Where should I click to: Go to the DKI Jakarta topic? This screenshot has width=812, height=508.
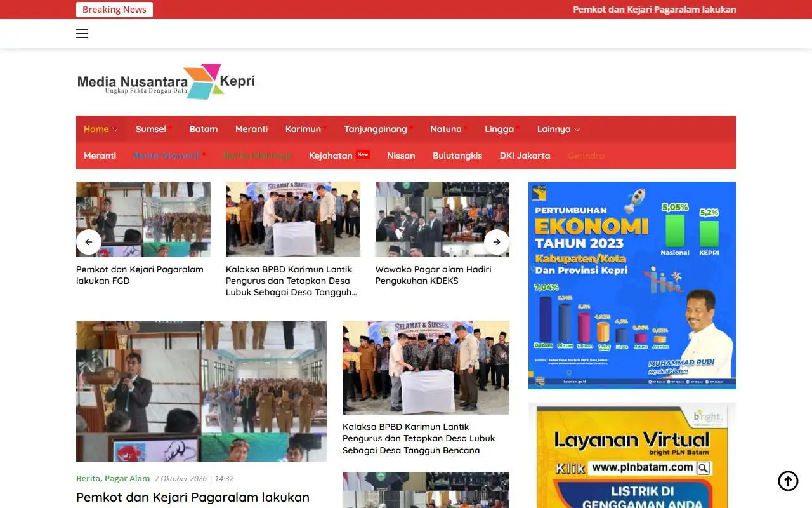(x=525, y=156)
